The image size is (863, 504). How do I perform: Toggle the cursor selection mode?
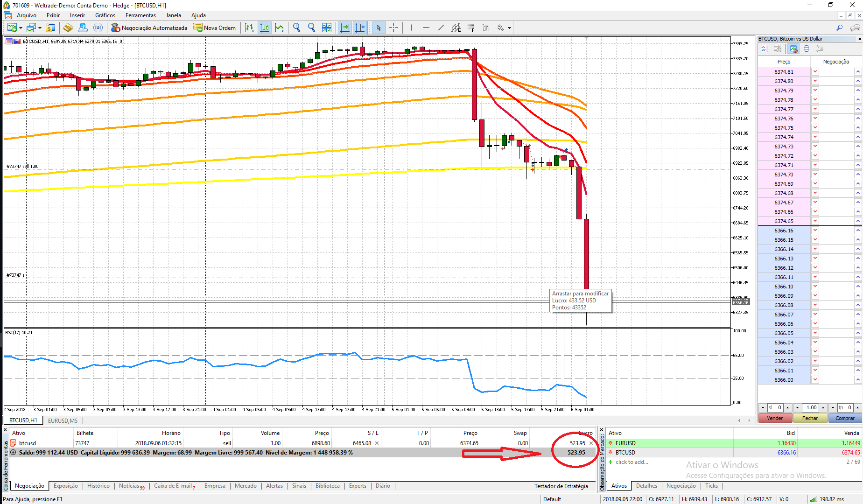tap(379, 28)
